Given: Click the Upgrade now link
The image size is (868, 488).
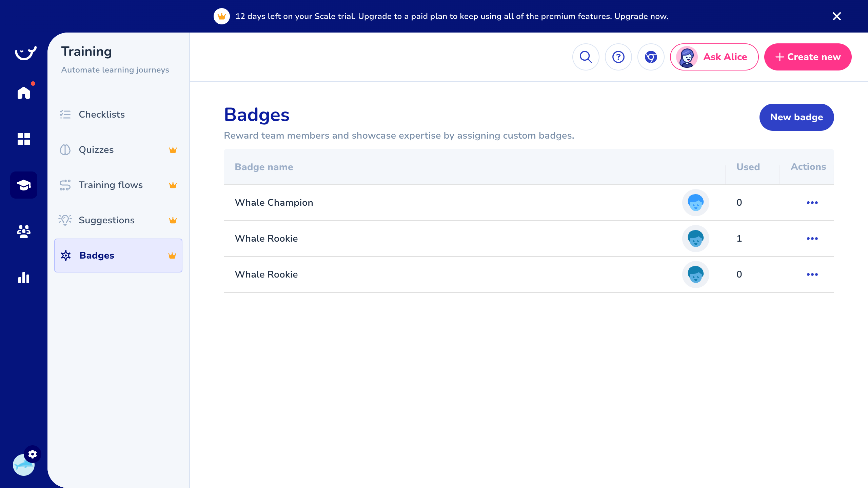Looking at the screenshot, I should pos(641,16).
